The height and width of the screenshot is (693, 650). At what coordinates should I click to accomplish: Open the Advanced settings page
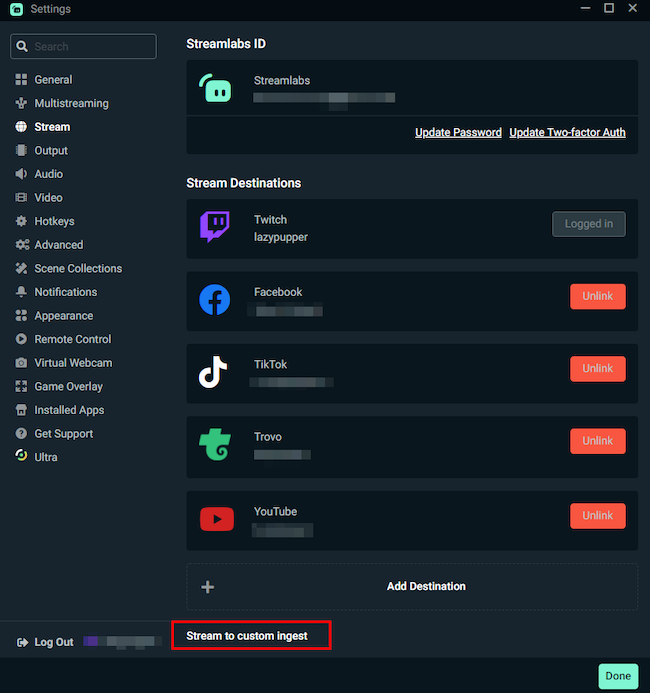[59, 244]
